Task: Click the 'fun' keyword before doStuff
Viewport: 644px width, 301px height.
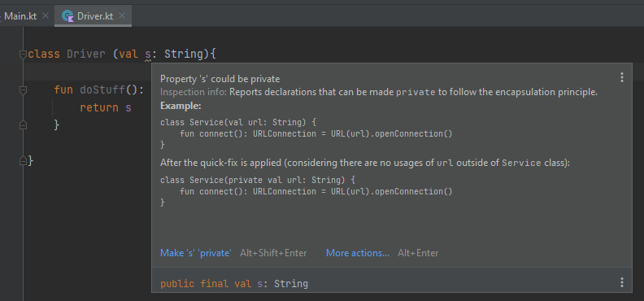Action: click(63, 90)
